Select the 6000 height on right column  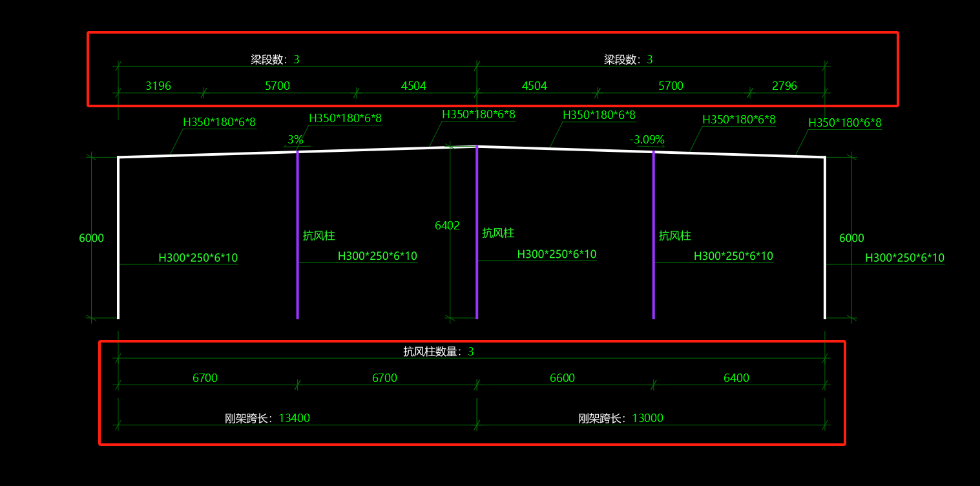click(851, 238)
